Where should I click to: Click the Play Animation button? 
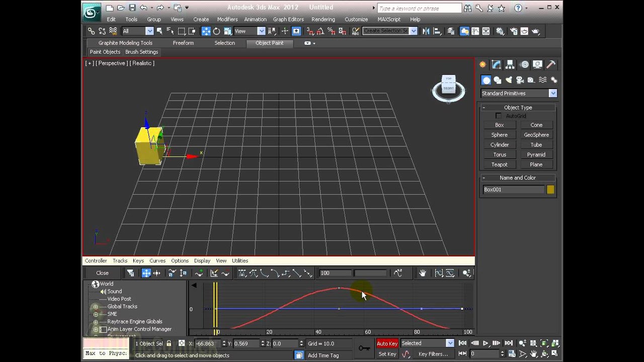[x=486, y=343]
